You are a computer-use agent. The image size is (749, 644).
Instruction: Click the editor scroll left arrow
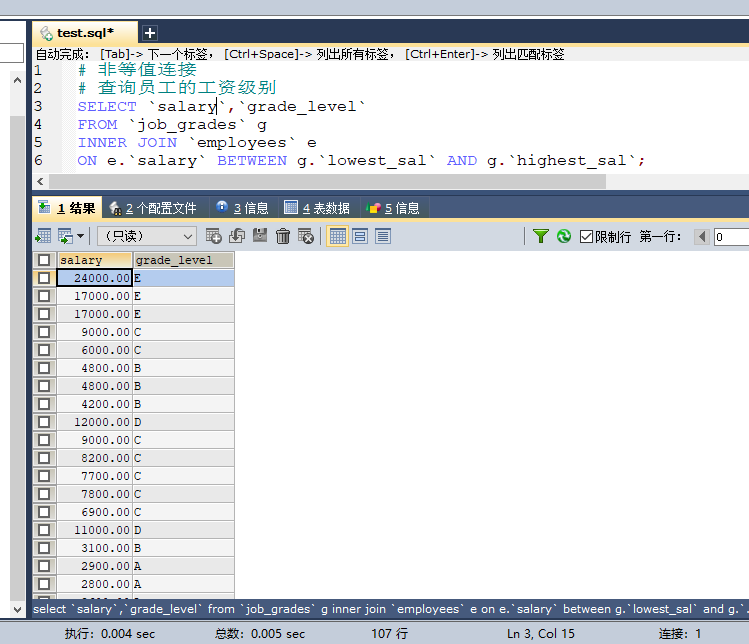tap(41, 182)
